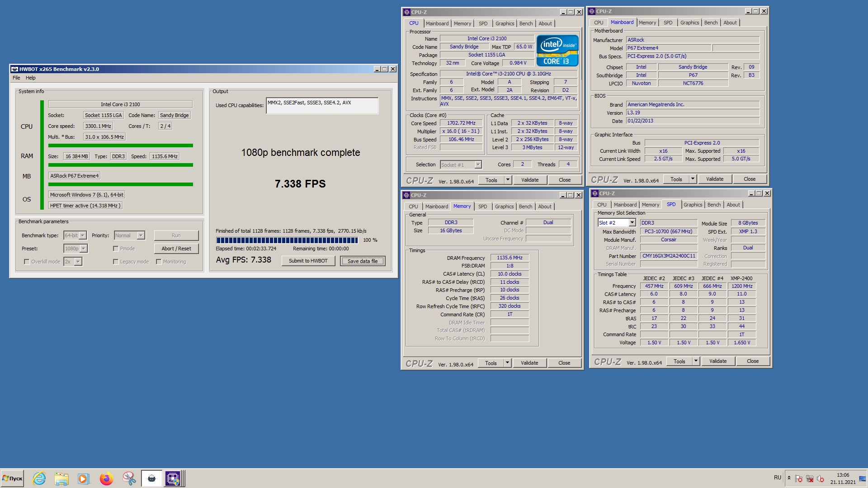Click the DRAM Frequency 1135.6 MHz field
The width and height of the screenshot is (868, 488).
(x=509, y=258)
